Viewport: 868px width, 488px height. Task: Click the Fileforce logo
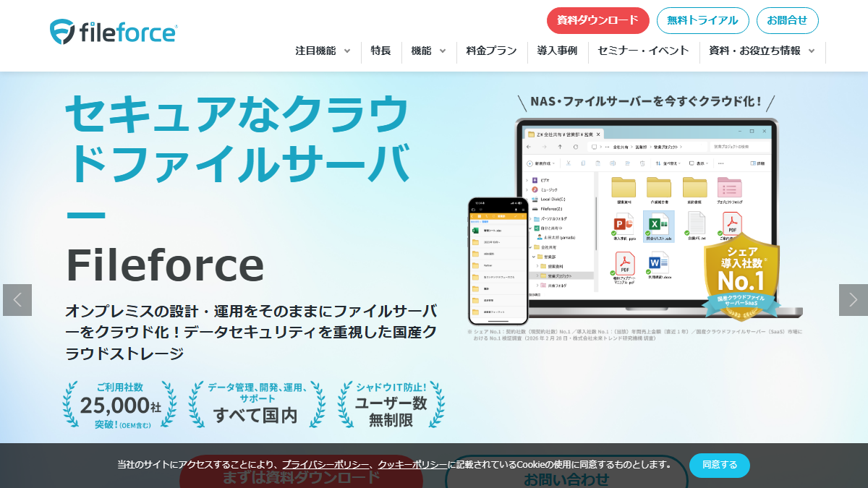click(x=114, y=32)
